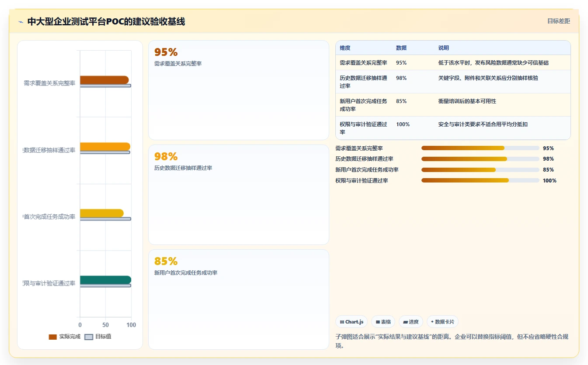
Task: Click the 需求覆盖关系完整率 chart y-axis label
Action: [49, 83]
